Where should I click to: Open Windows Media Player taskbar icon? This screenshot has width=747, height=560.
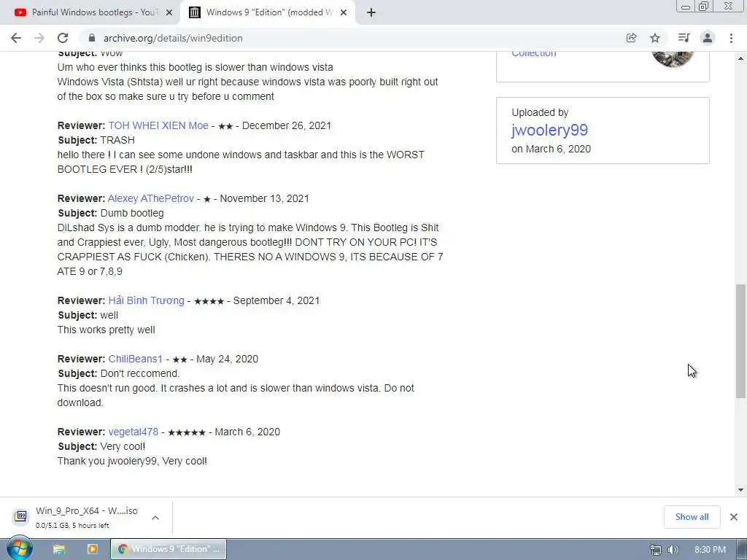tap(93, 549)
